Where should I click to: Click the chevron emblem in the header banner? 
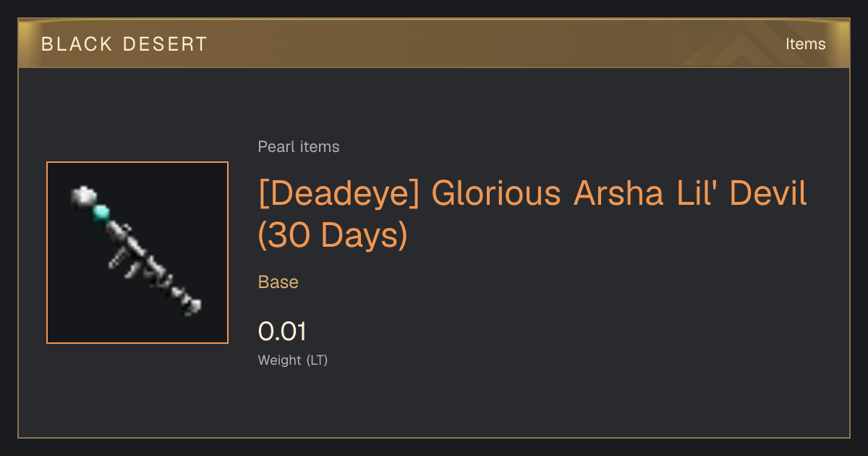[745, 43]
